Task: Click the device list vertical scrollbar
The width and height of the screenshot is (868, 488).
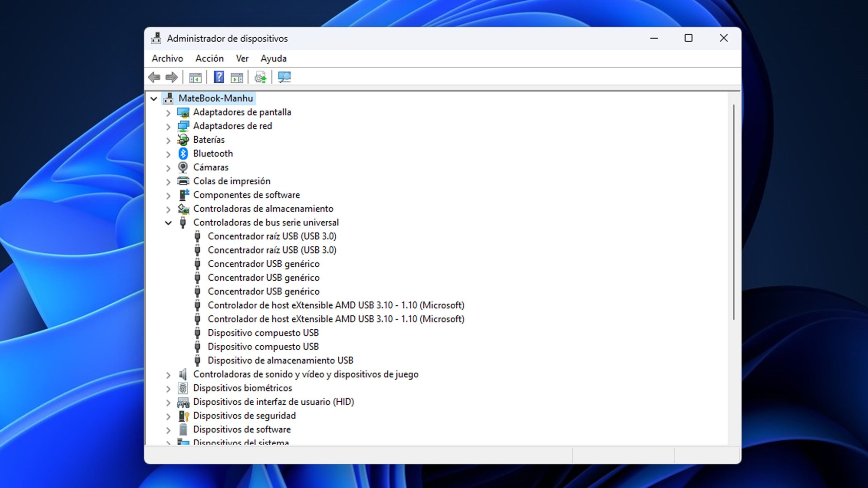Action: click(734, 212)
